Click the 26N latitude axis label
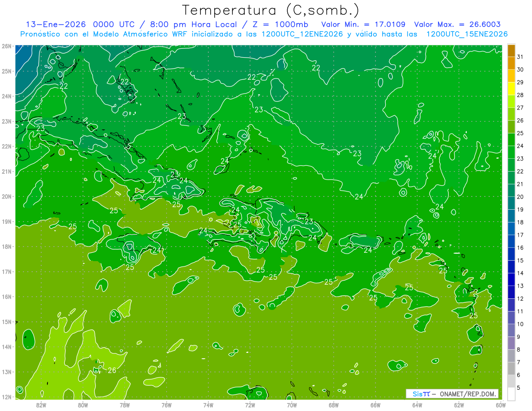The image size is (532, 411). pos(6,46)
